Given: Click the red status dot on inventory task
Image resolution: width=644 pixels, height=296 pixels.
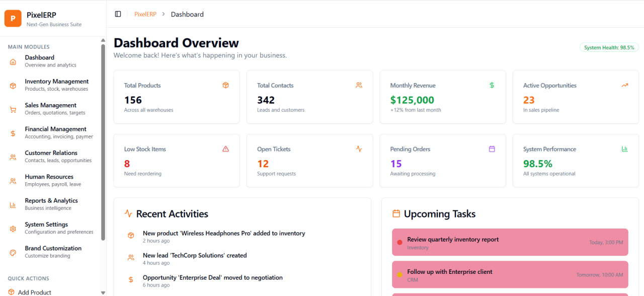Looking at the screenshot, I should 399,243.
